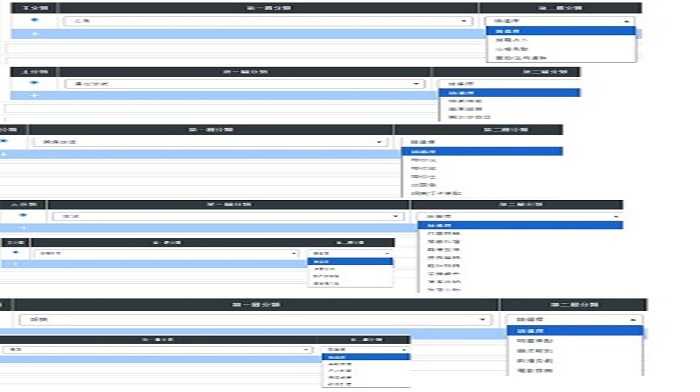Click the collapse arrow of the topmost second-level dropdown
700x392 pixels.
point(626,21)
